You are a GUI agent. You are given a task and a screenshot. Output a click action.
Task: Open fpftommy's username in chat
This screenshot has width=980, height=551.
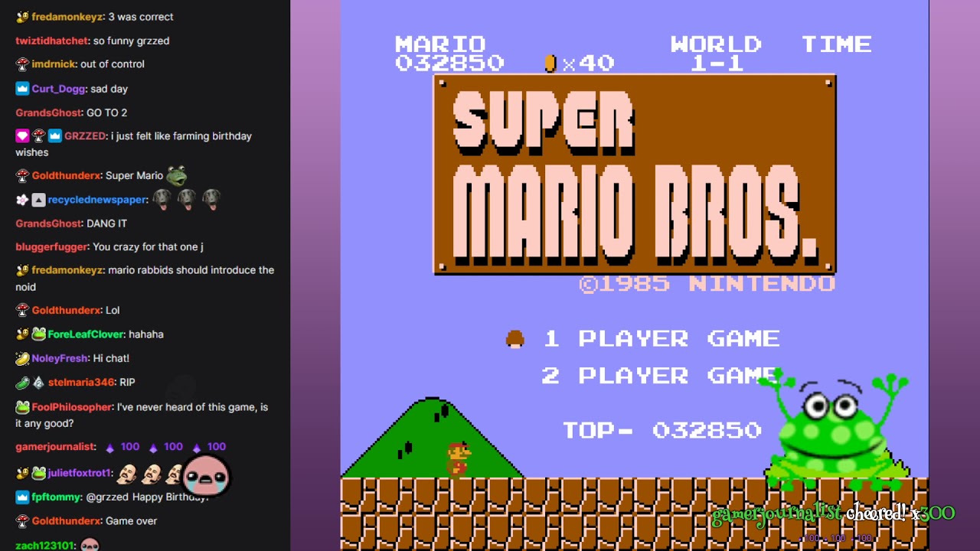click(56, 497)
